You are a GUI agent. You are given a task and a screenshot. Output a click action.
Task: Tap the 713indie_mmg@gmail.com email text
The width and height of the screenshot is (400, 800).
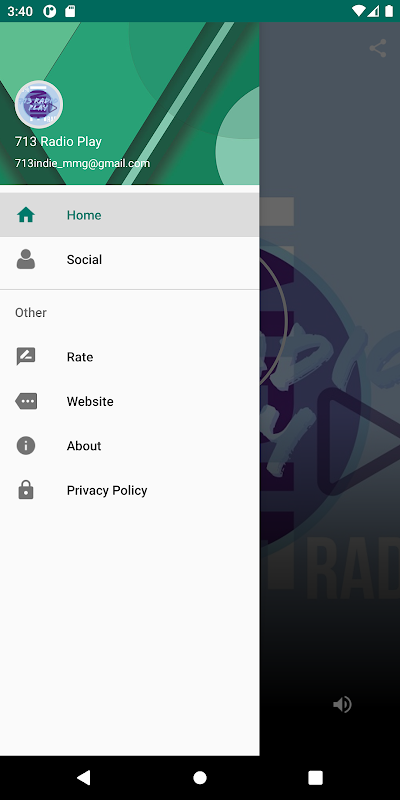point(83,164)
